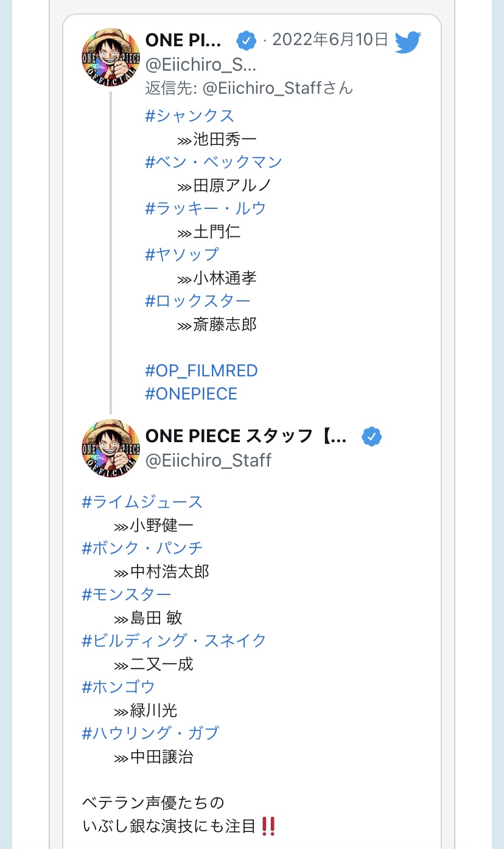The height and width of the screenshot is (849, 504).
Task: Open the #シャンクス hashtag
Action: pyautogui.click(x=189, y=116)
